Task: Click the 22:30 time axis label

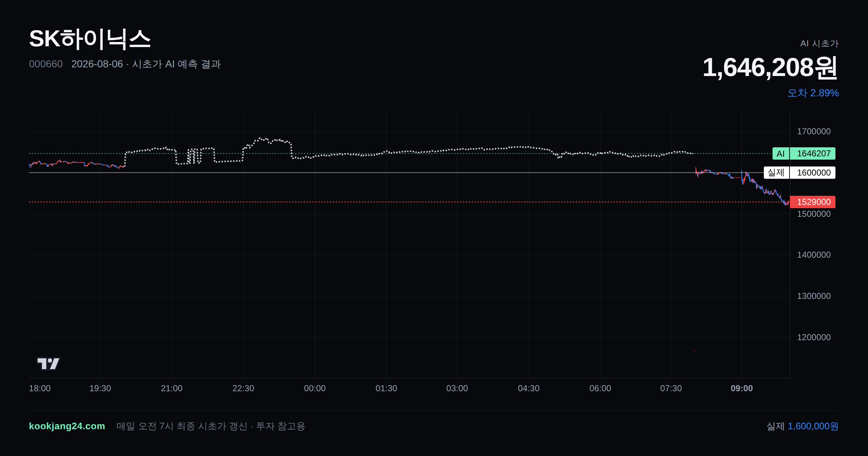Action: tap(243, 388)
